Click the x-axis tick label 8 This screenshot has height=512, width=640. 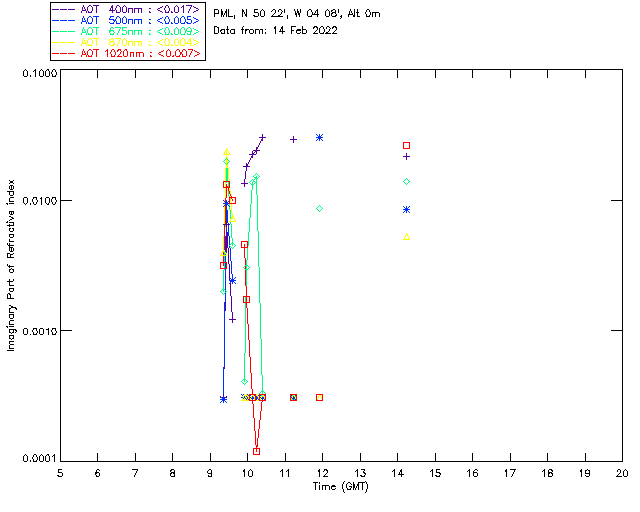click(173, 473)
